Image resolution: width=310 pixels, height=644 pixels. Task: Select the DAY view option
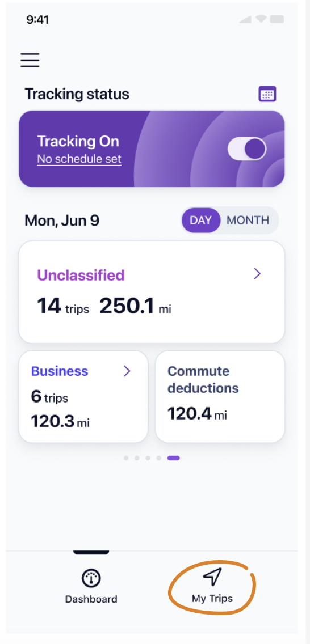coord(200,220)
